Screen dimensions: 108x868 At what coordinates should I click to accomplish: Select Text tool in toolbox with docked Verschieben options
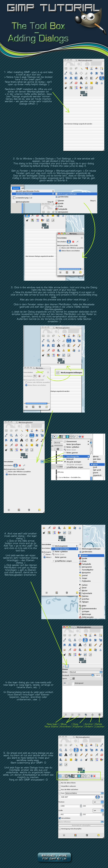click(x=22, y=440)
